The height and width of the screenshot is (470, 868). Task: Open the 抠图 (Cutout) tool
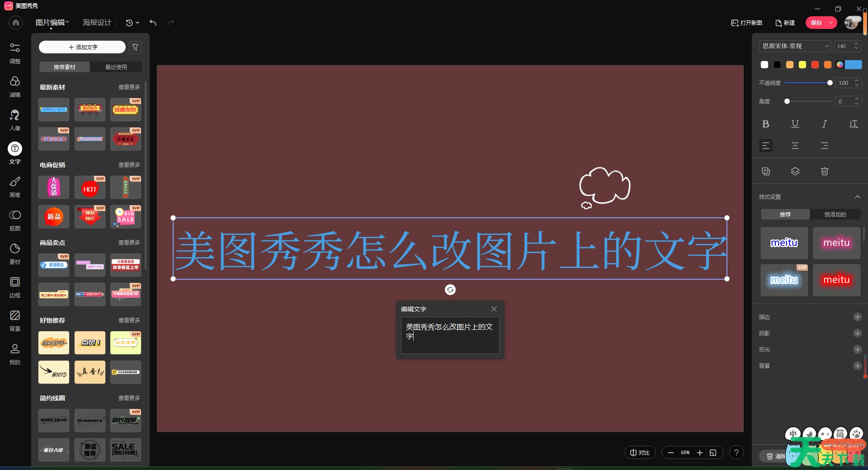15,220
